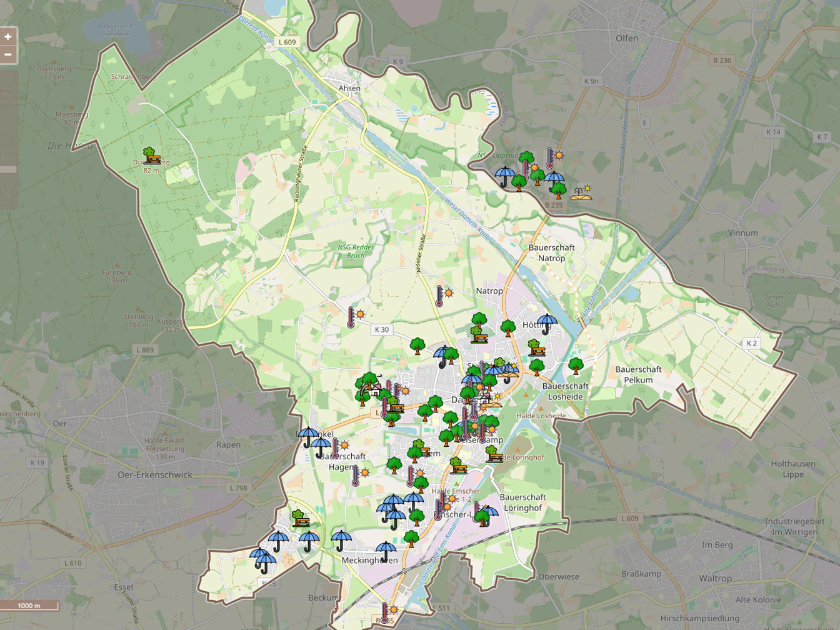Select the lone tree marker south of K 30
This screenshot has width=840, height=630.
pyautogui.click(x=417, y=346)
